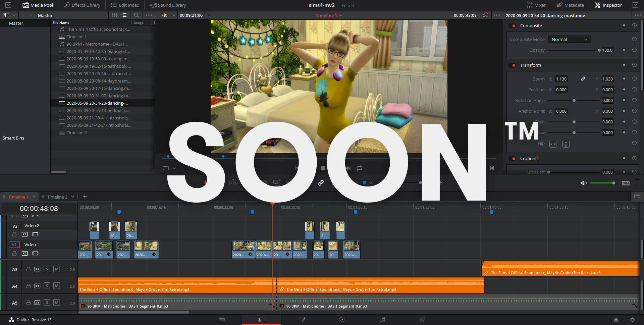Toggle the zoom link chain icon
The height and width of the screenshot is (325, 644).
tap(583, 79)
